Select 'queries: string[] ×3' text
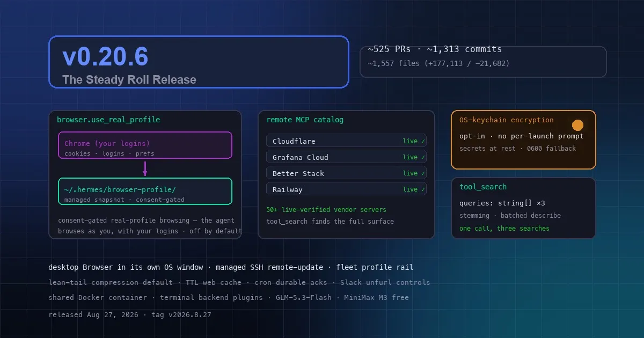This screenshot has width=644, height=338. point(502,203)
